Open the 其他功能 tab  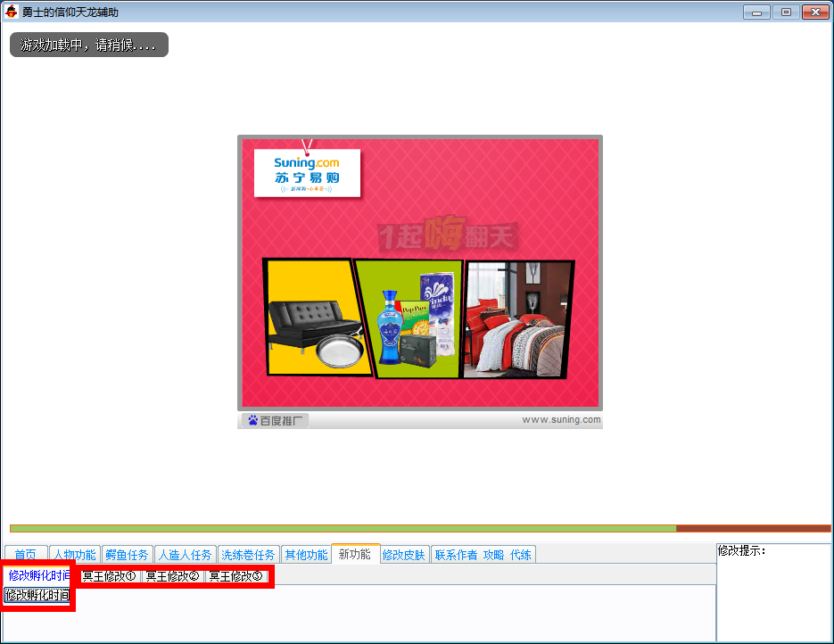coord(306,555)
